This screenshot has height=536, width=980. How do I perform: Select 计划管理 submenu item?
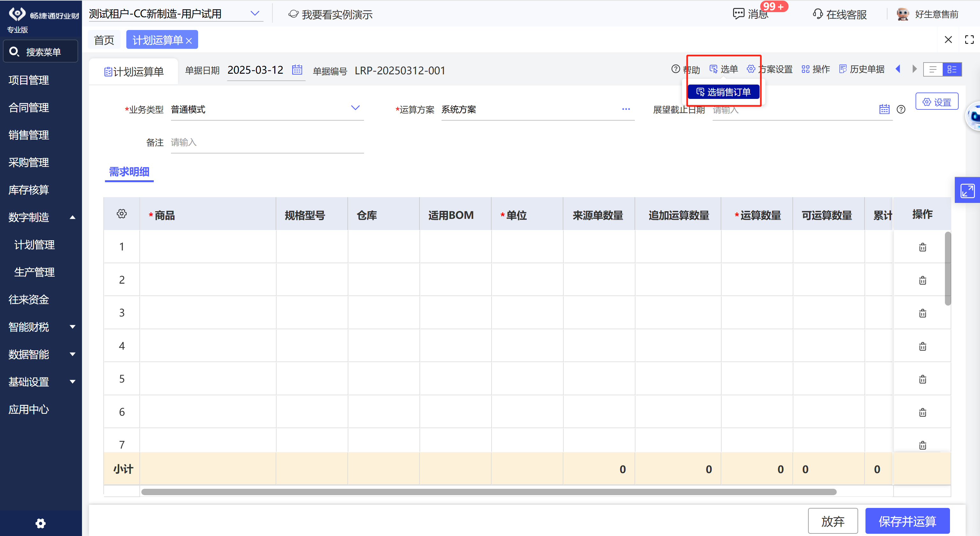34,245
